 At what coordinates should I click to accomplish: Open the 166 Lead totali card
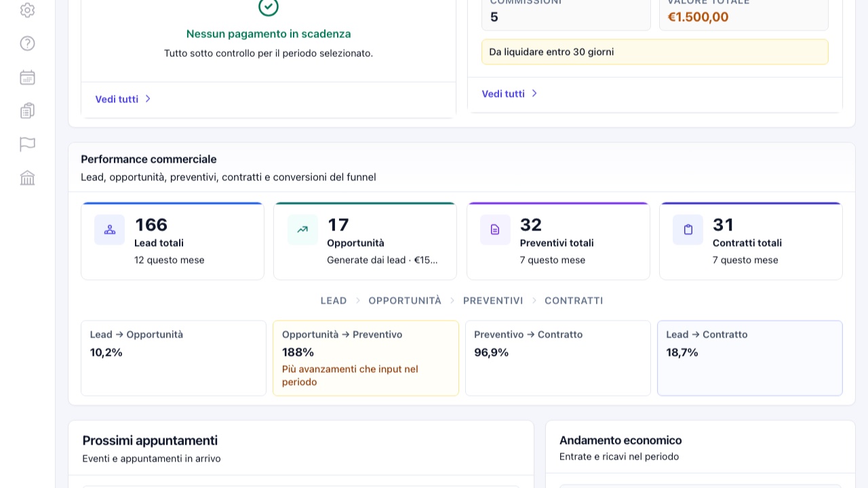[172, 241]
